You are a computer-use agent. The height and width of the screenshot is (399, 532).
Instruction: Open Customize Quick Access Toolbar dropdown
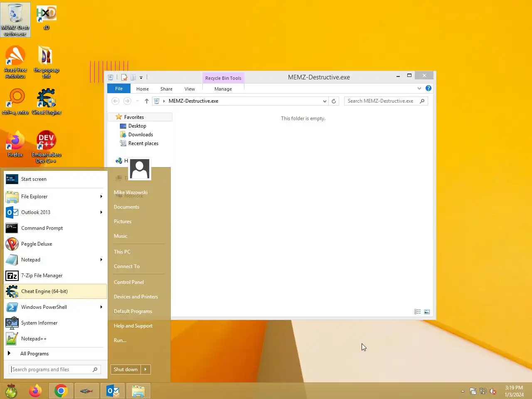(x=141, y=77)
